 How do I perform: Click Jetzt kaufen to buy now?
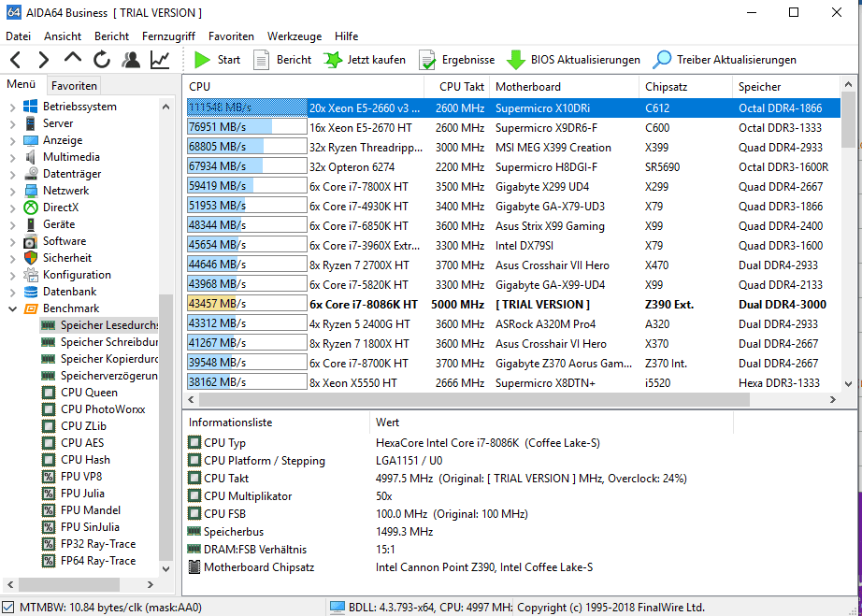pyautogui.click(x=365, y=59)
